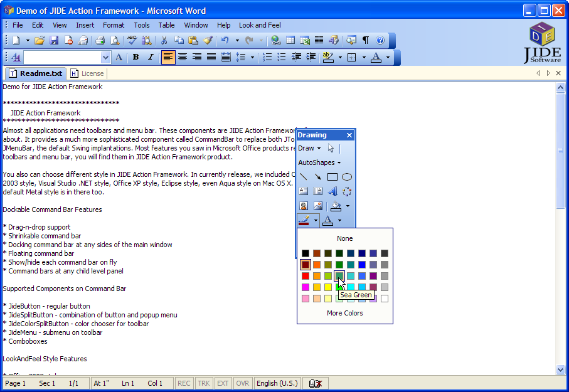Select the Arrow tool in the Drawing palette
Viewport: 569px width, 392px height.
[318, 177]
